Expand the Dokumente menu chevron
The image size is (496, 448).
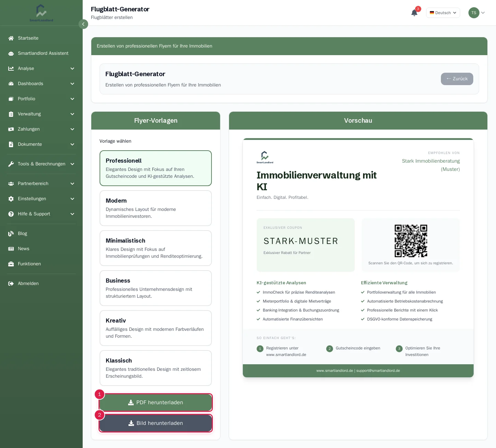pos(72,144)
